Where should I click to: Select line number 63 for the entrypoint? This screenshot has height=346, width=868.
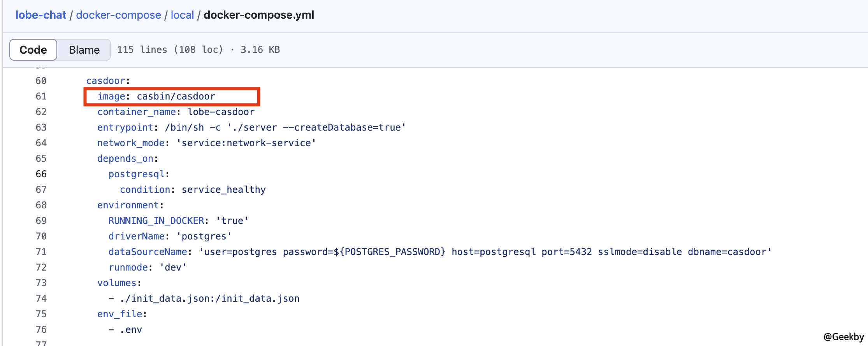(41, 128)
